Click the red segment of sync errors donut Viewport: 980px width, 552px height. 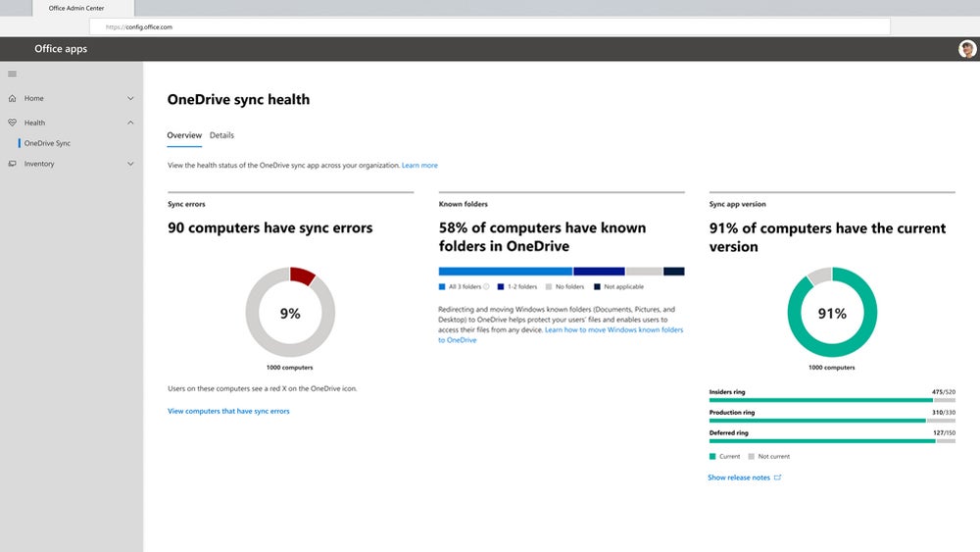(x=303, y=276)
